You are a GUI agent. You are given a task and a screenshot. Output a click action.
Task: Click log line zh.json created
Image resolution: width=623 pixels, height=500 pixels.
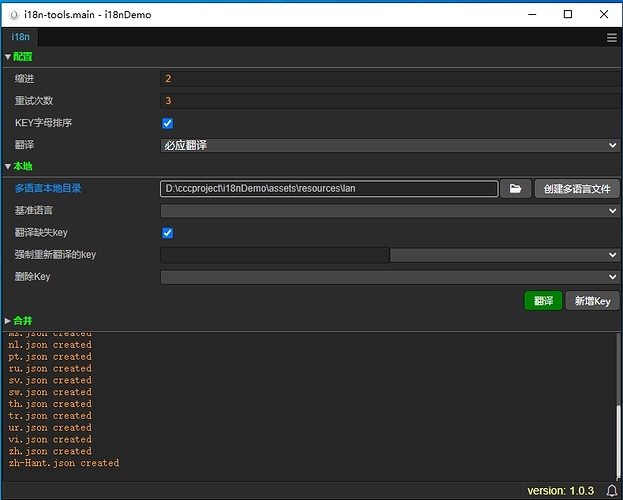tap(50, 451)
